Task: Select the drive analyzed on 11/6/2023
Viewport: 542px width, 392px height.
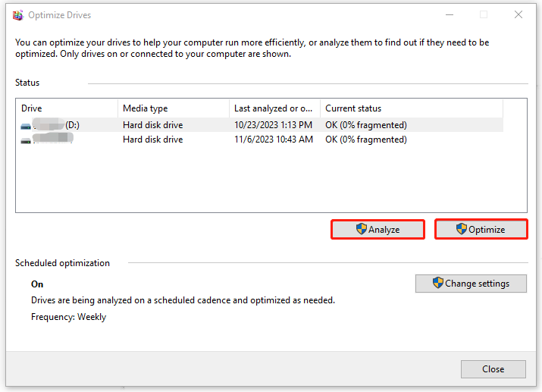Action: click(273, 140)
